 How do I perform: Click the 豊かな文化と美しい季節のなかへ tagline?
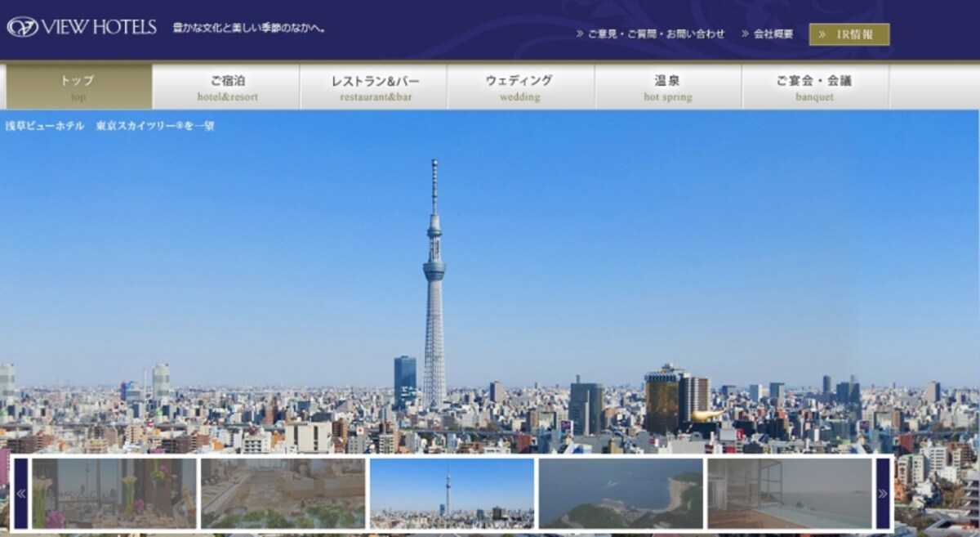(x=249, y=28)
